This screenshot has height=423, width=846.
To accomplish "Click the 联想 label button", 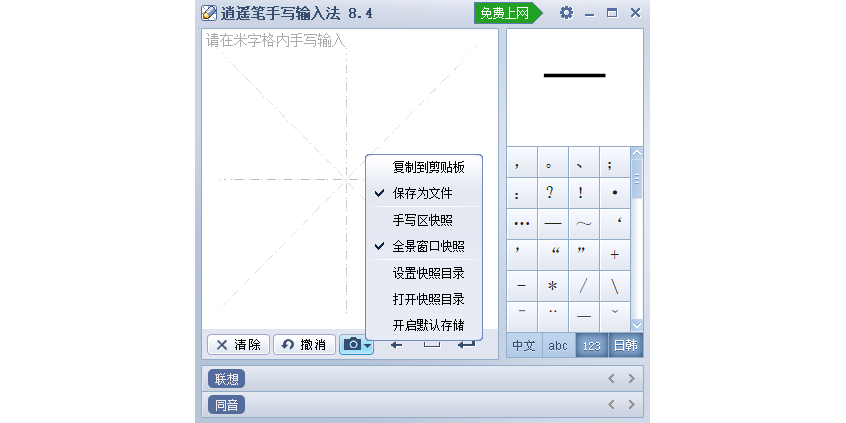I will pos(227,379).
